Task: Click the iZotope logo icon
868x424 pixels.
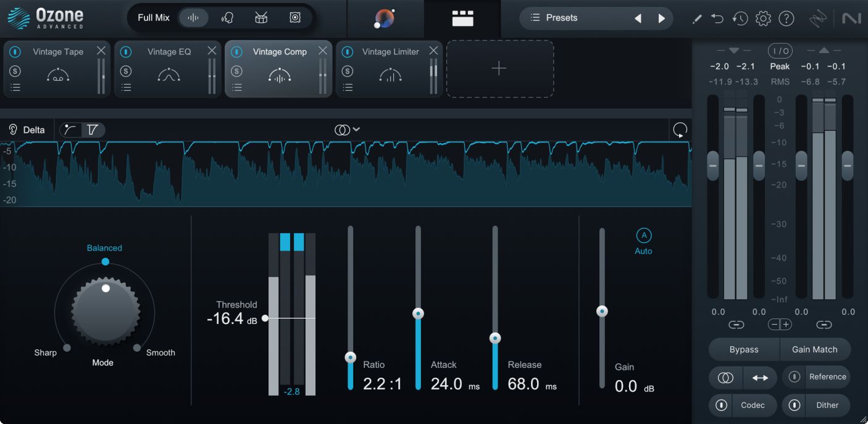Action: pyautogui.click(x=818, y=19)
